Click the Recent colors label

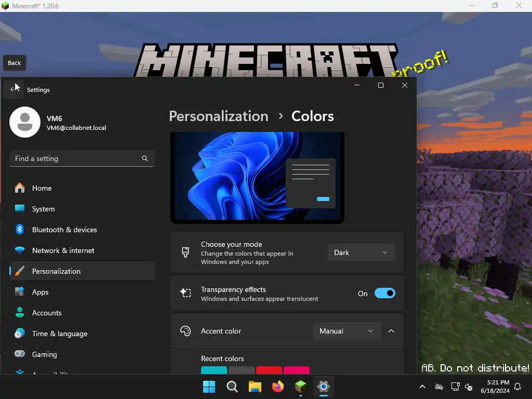[222, 358]
